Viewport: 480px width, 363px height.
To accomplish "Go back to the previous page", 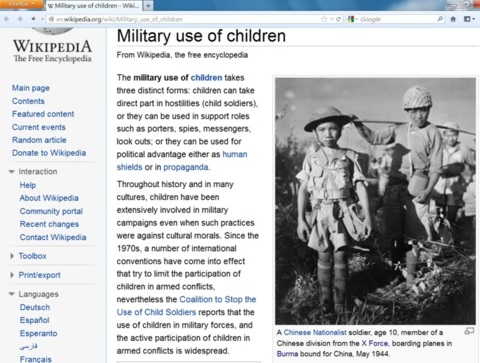I will pyautogui.click(x=7, y=19).
